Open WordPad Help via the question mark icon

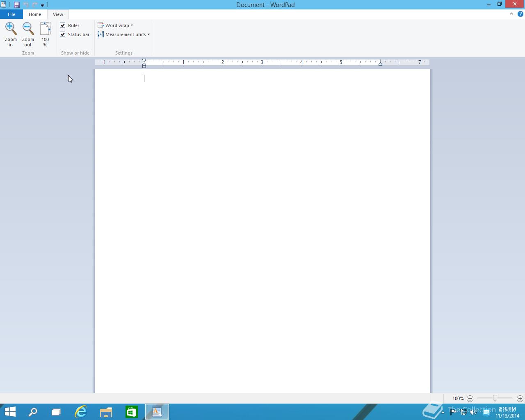(520, 14)
